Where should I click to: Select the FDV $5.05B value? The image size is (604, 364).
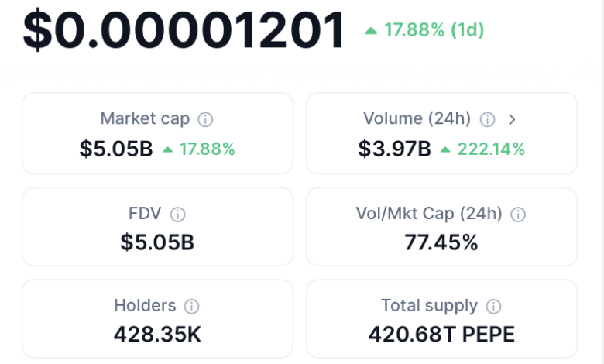[157, 242]
